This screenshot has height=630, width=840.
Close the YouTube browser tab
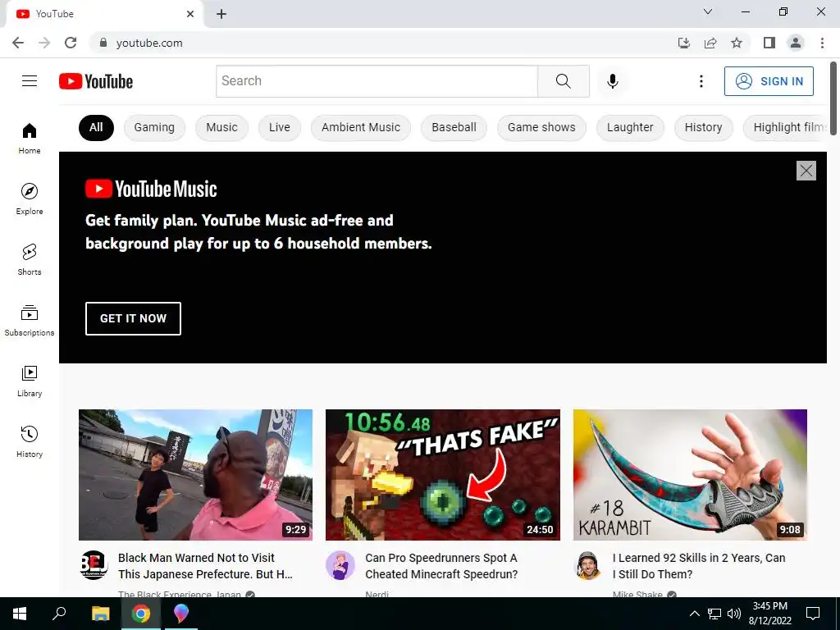point(190,14)
